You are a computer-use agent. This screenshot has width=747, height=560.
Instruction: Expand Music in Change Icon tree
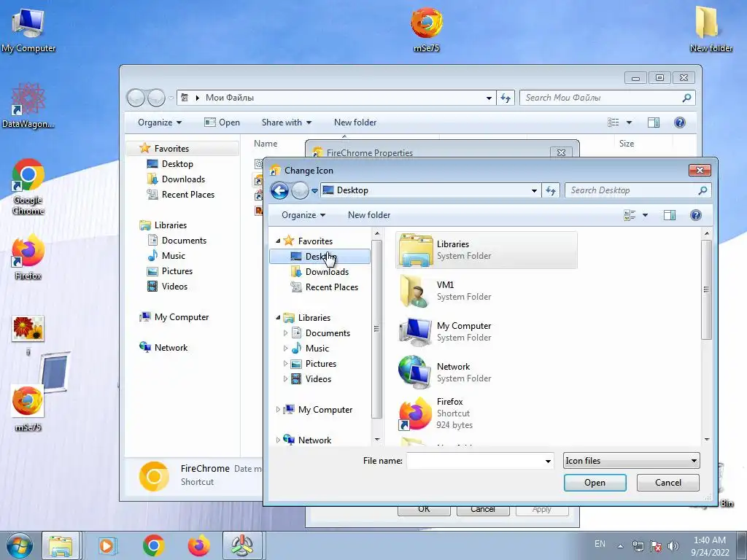pyautogui.click(x=285, y=349)
